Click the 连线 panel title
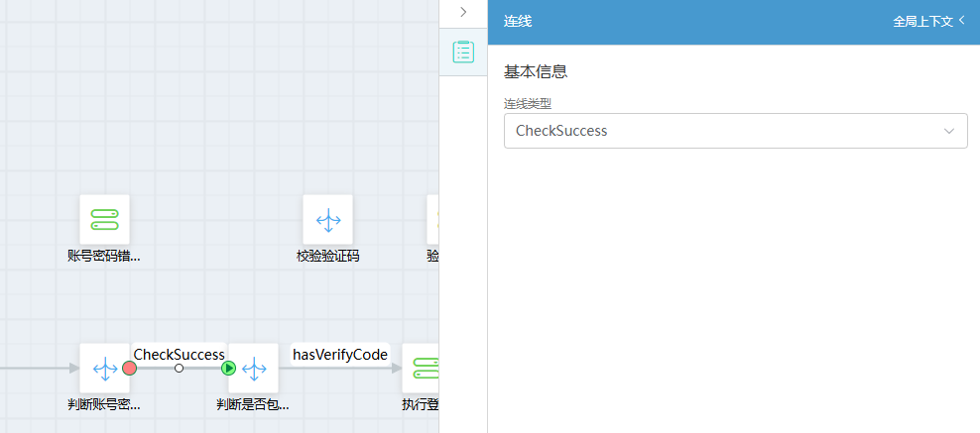980x433 pixels. pos(518,22)
